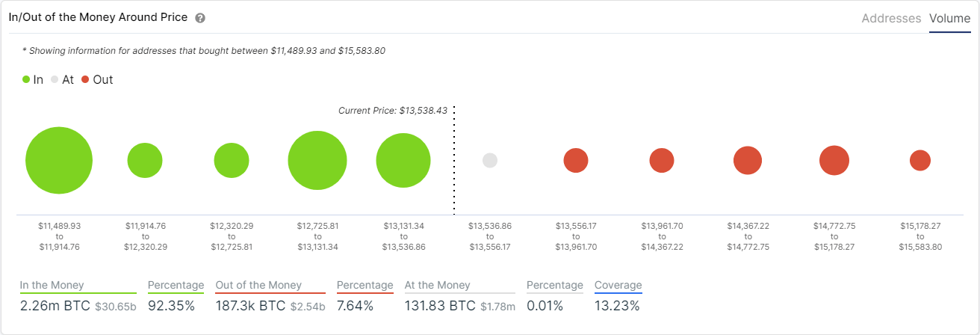Click green bubble above $12,725.81 to $13,131.34
This screenshot has height=335, width=980.
(x=317, y=161)
